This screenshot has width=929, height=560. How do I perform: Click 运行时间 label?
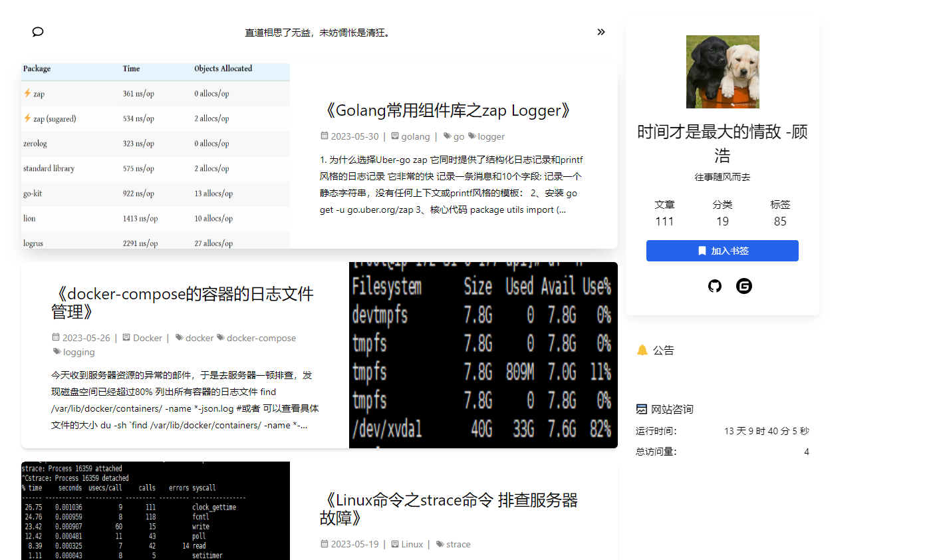[656, 431]
